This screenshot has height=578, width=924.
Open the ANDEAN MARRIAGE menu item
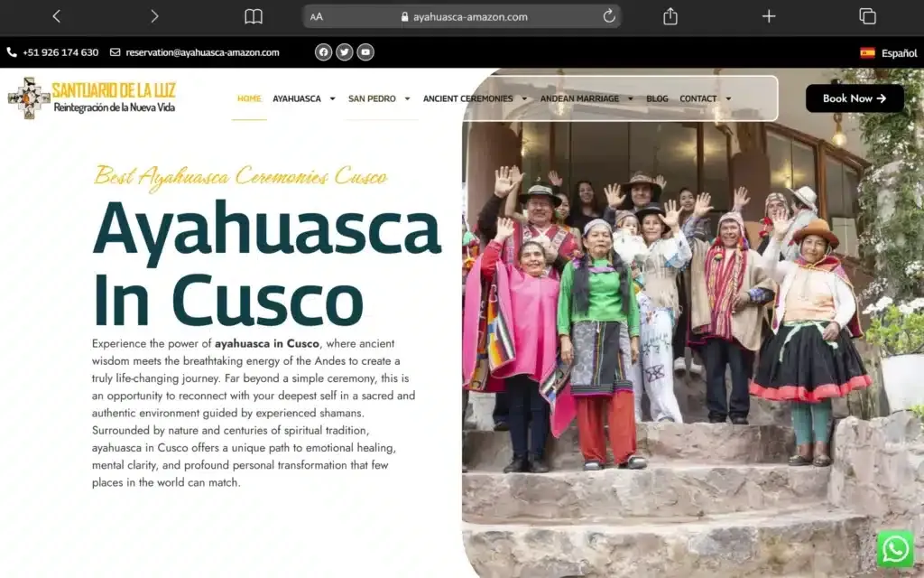(579, 98)
